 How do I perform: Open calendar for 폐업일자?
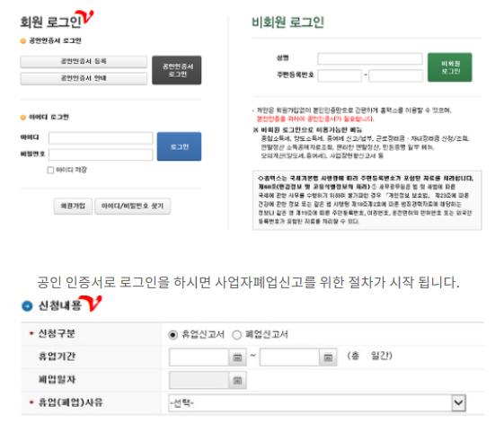tap(237, 380)
